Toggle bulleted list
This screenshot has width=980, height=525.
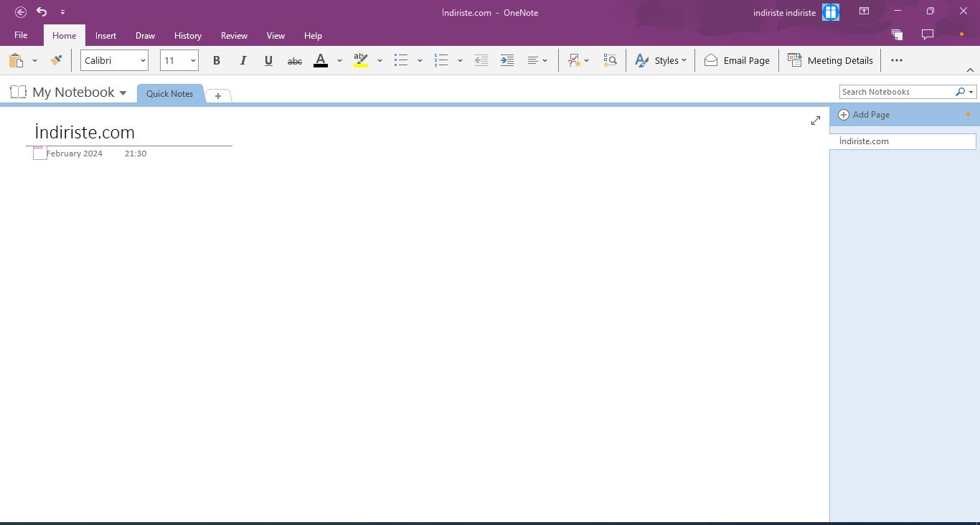(401, 61)
